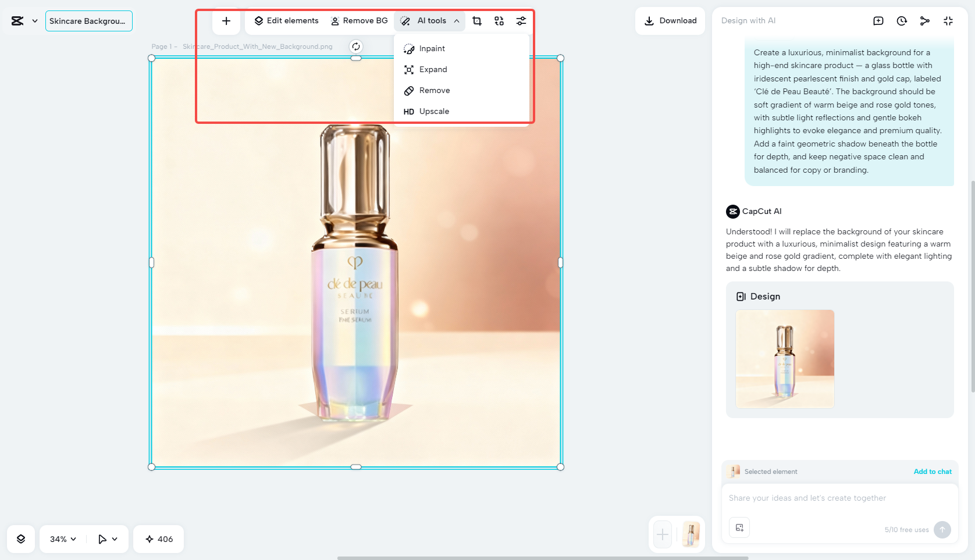Download the design

(x=670, y=21)
